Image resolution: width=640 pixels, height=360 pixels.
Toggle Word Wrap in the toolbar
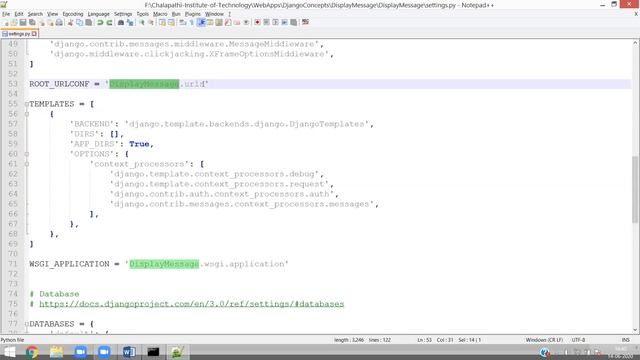pyautogui.click(x=182, y=22)
